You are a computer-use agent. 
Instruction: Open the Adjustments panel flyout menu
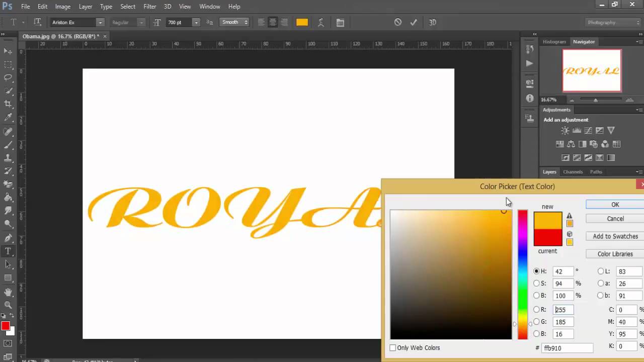click(x=639, y=110)
